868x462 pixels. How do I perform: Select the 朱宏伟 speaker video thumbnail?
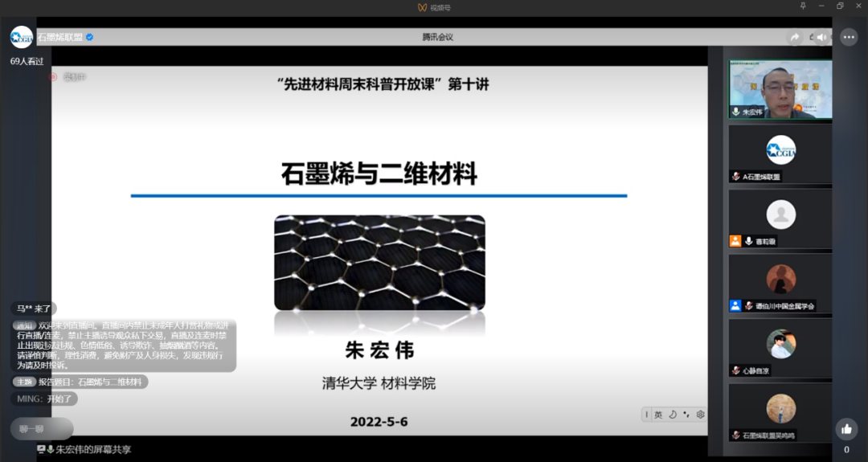pyautogui.click(x=780, y=89)
